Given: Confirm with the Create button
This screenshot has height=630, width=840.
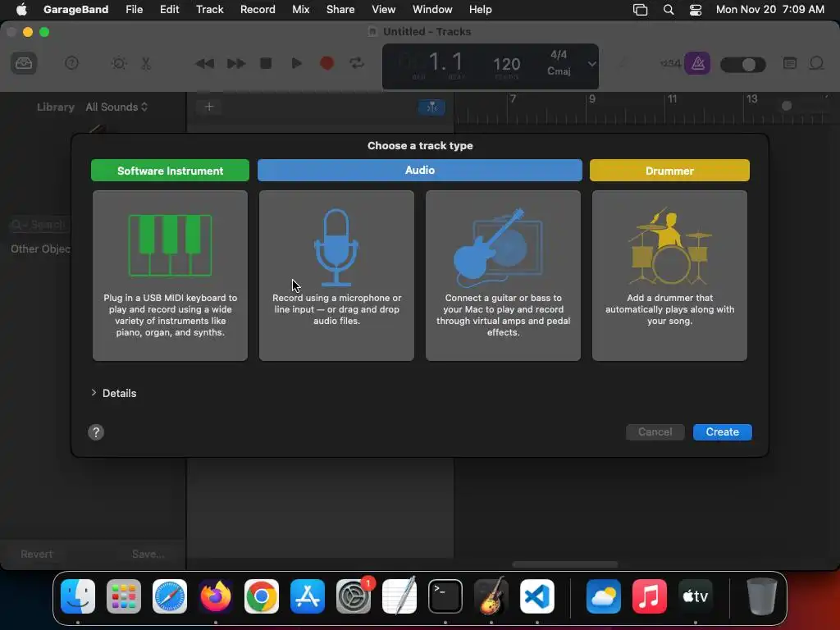Looking at the screenshot, I should click(722, 431).
